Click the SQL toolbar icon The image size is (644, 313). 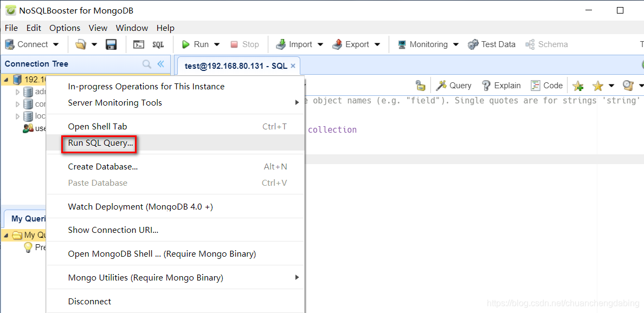coord(158,44)
